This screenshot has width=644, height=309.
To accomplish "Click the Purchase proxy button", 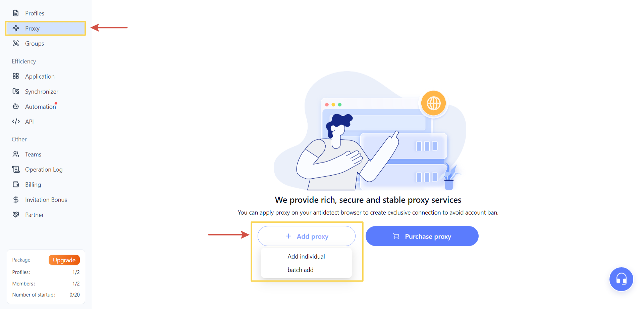I will (x=422, y=236).
